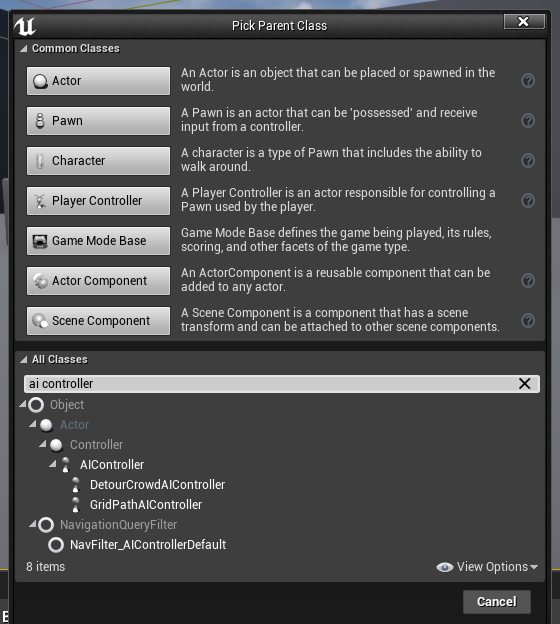
Task: Select DetourCrowdAIController in the class tree
Action: 157,485
